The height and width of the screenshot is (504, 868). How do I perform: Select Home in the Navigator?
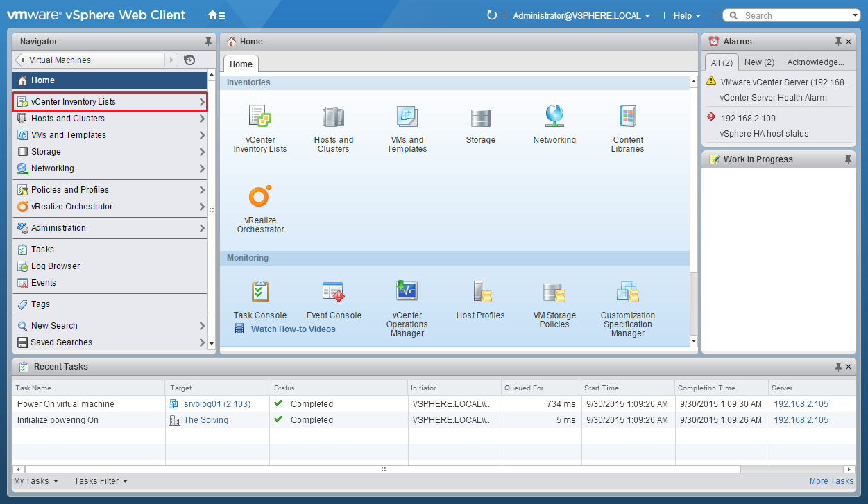(110, 80)
